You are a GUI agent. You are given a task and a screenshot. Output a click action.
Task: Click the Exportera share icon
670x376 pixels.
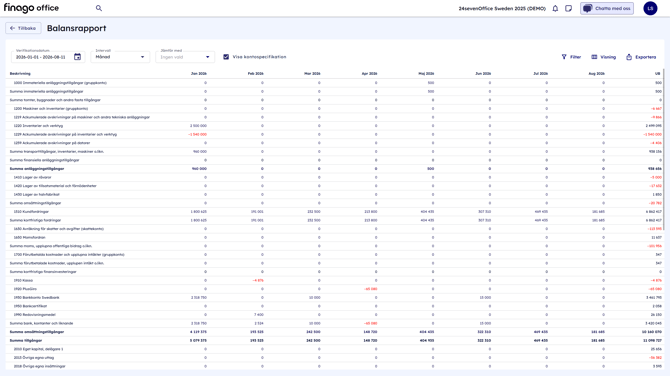click(629, 57)
